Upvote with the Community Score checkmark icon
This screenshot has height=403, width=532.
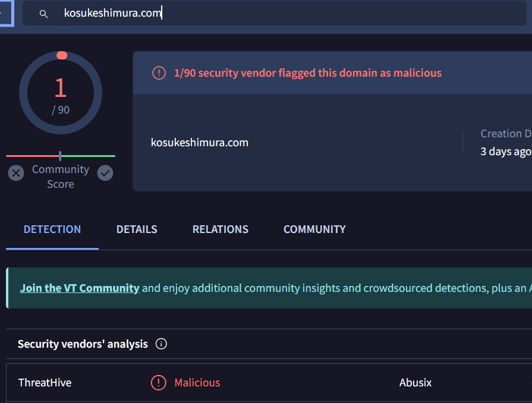pyautogui.click(x=105, y=173)
